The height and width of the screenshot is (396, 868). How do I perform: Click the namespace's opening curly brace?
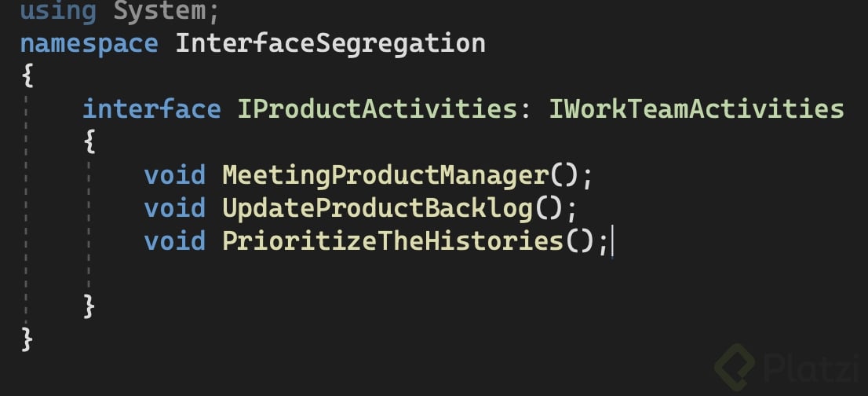(x=27, y=75)
